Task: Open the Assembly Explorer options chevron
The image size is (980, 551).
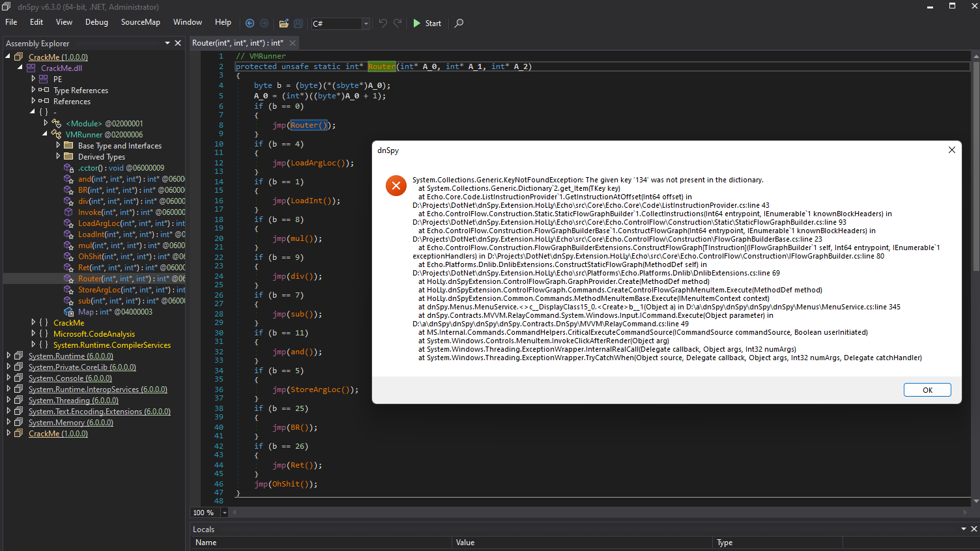Action: pyautogui.click(x=167, y=43)
